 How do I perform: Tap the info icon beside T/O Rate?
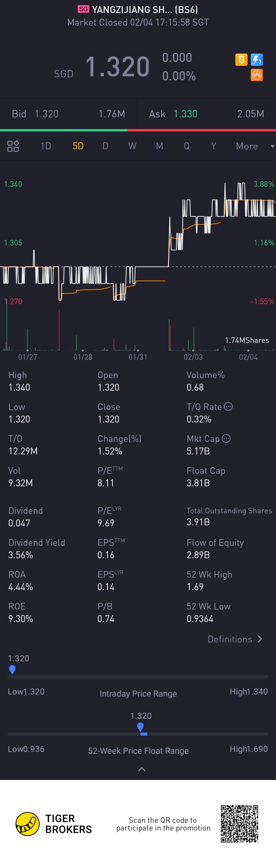[x=228, y=407]
